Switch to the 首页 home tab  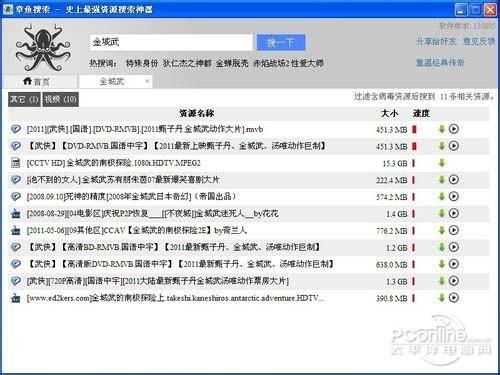tap(40, 81)
